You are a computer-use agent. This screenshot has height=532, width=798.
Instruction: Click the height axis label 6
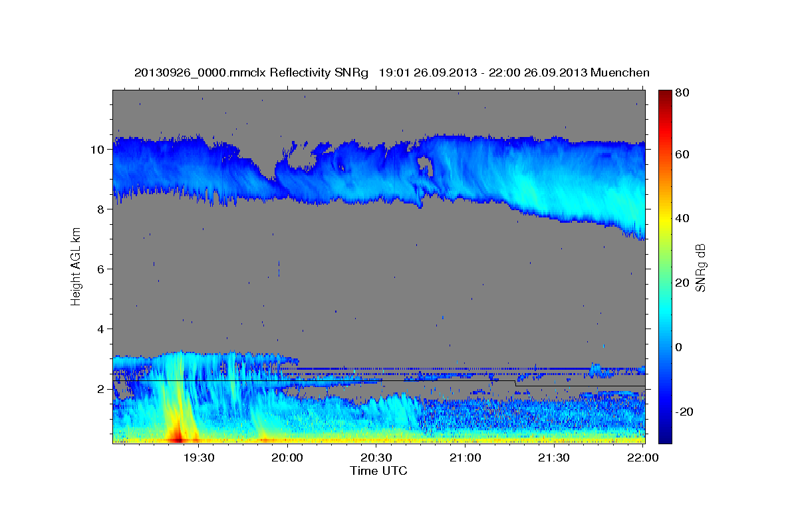pos(102,269)
